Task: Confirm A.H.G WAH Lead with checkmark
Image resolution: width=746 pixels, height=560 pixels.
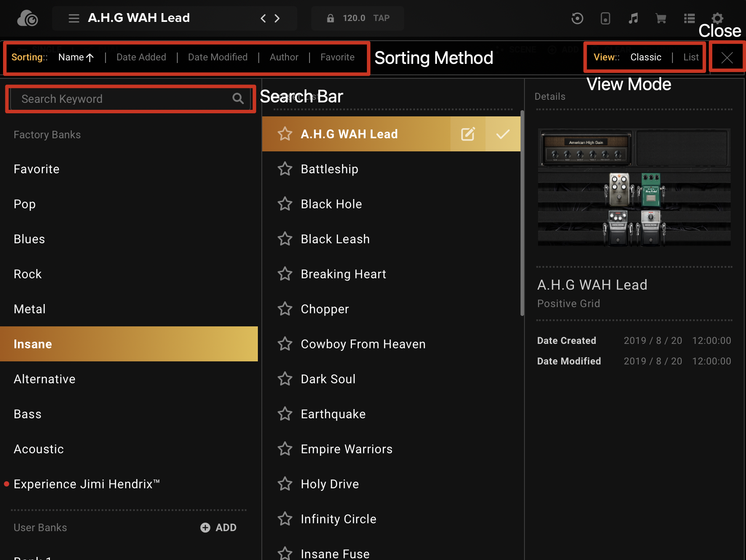Action: pos(503,134)
